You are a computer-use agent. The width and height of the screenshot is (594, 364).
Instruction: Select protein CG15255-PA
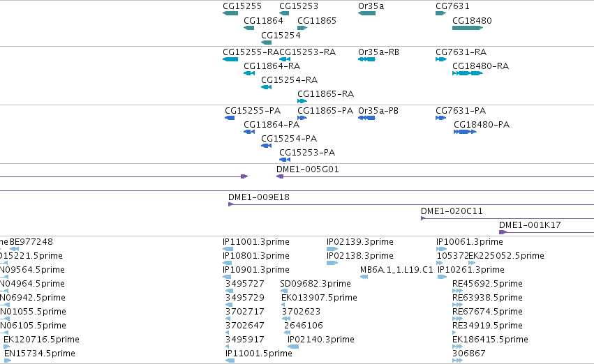tap(230, 118)
